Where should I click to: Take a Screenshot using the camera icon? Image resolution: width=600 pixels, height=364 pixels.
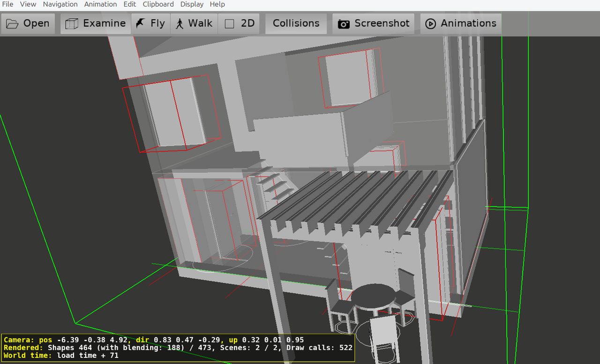pos(344,23)
